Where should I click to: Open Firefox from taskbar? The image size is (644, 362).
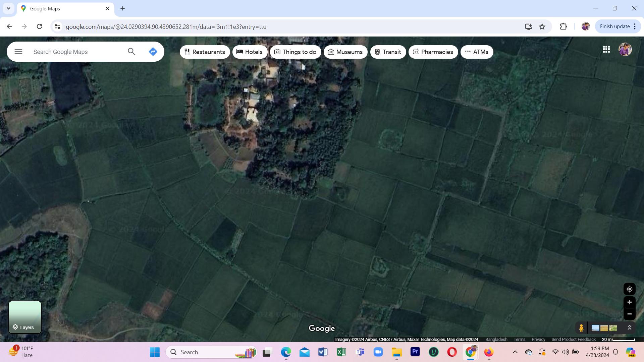click(489, 352)
